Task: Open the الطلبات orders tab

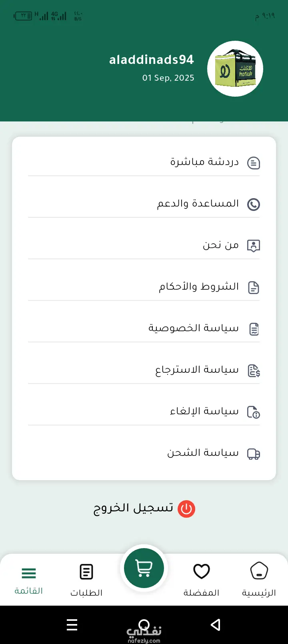Action: (86, 578)
